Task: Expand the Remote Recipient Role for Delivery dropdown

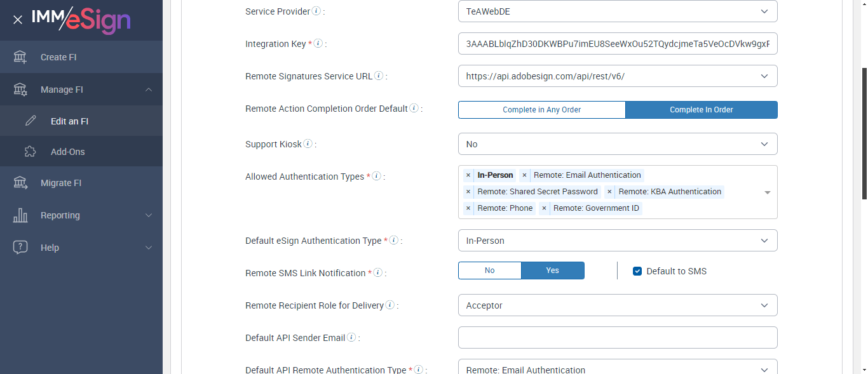Action: [x=617, y=305]
